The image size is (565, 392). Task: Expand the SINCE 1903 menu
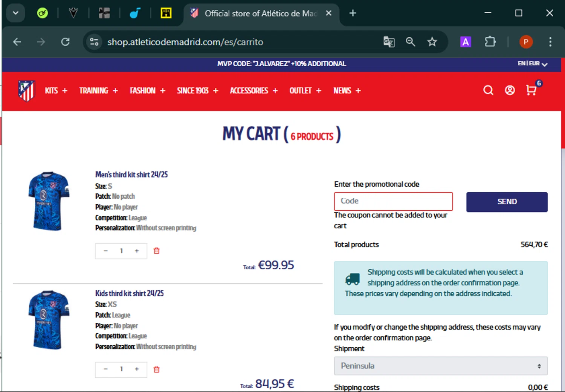[198, 91]
